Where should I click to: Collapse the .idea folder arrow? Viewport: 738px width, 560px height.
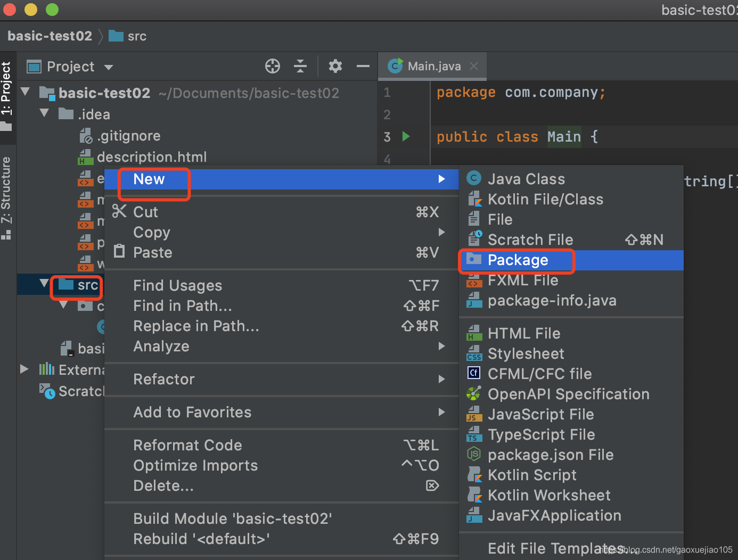click(45, 113)
